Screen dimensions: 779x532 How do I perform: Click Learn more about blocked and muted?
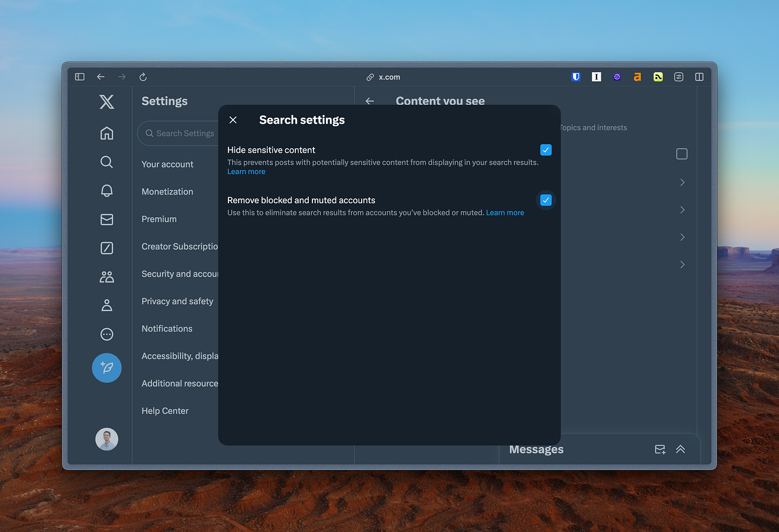coord(505,213)
